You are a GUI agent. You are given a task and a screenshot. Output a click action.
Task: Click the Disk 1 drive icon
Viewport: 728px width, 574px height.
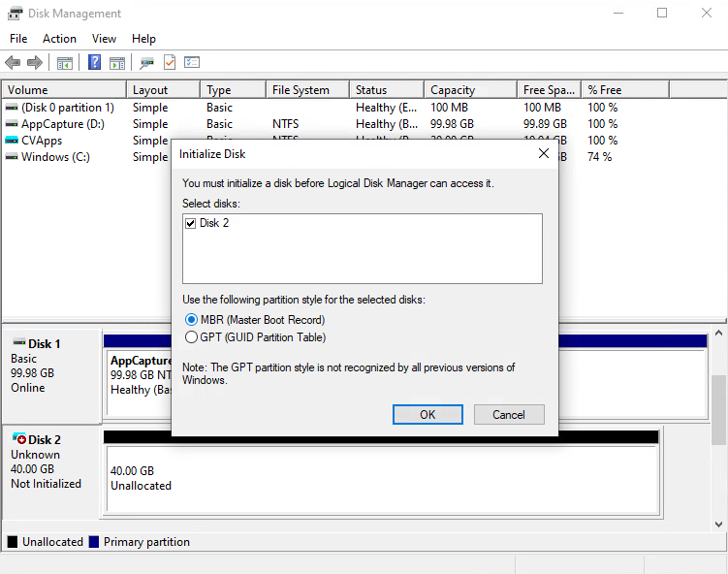pyautogui.click(x=19, y=342)
